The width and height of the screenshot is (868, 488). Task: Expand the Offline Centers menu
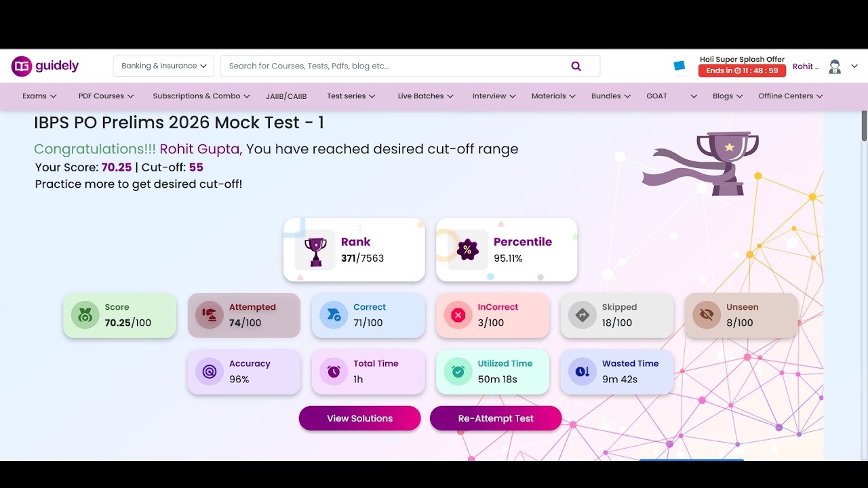[791, 96]
